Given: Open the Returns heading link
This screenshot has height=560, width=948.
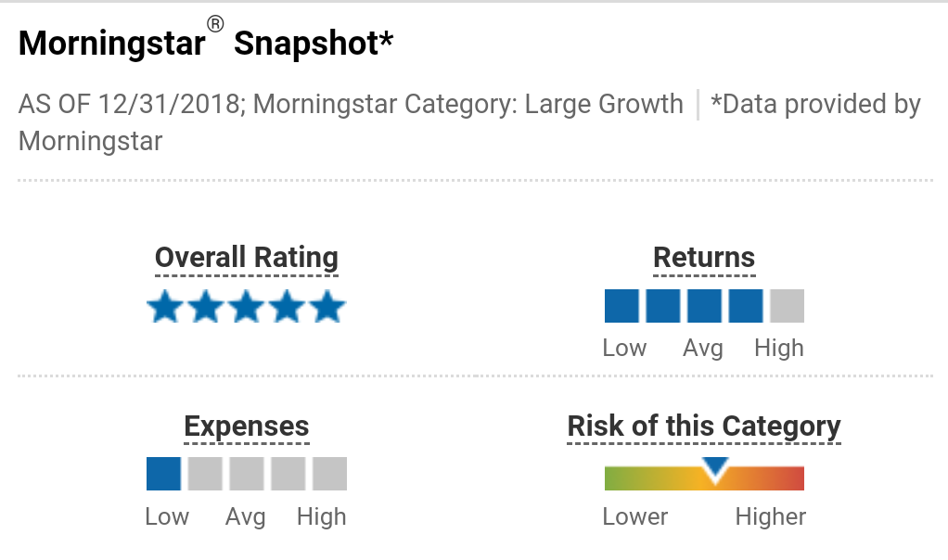Looking at the screenshot, I should point(704,258).
